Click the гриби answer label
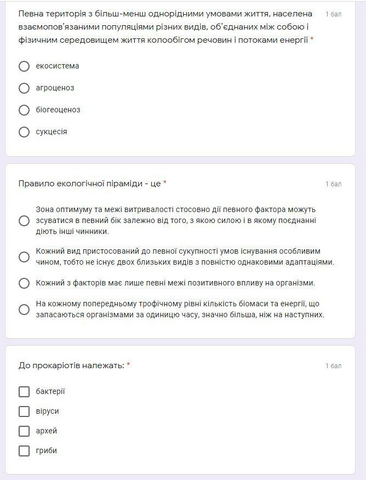 [x=46, y=451]
